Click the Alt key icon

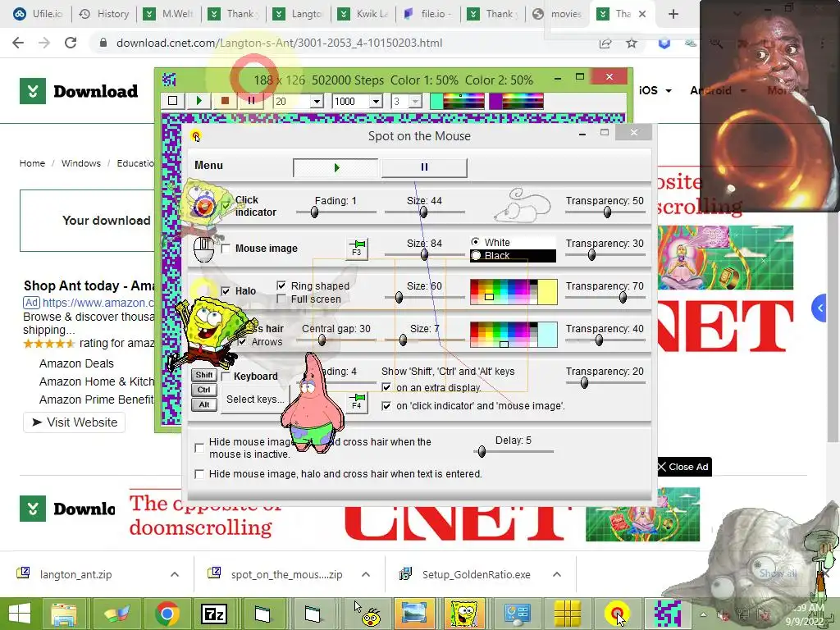pyautogui.click(x=204, y=405)
